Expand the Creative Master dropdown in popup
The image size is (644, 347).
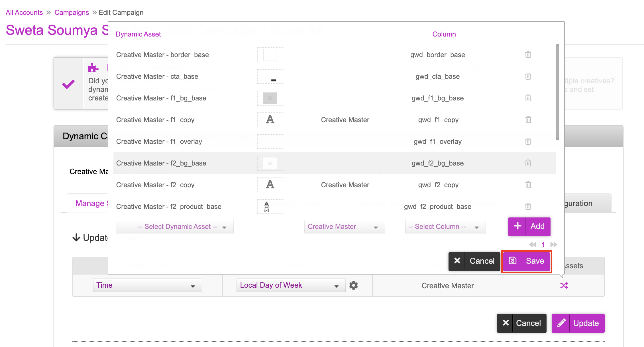(x=345, y=227)
